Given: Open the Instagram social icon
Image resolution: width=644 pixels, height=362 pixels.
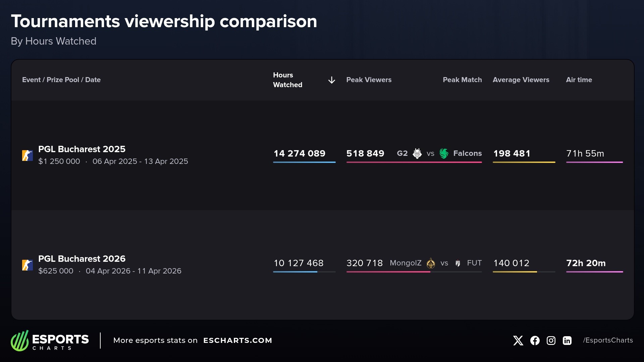Looking at the screenshot, I should [x=551, y=341].
